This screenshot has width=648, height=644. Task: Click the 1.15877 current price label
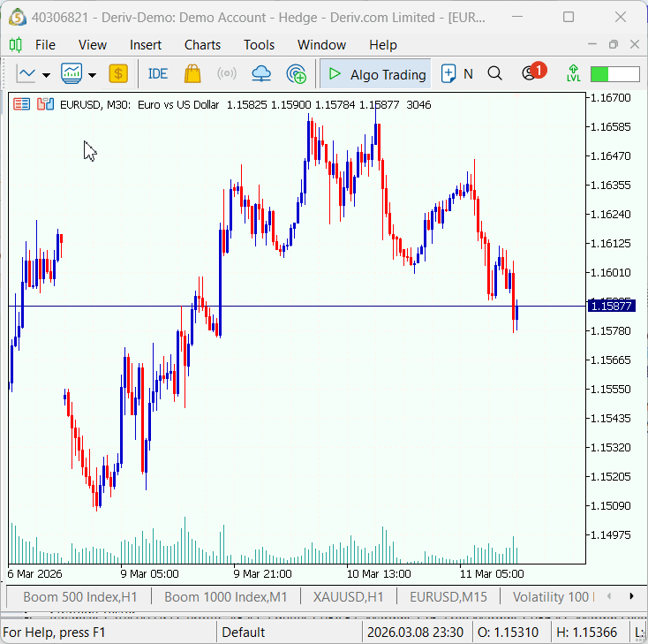611,306
